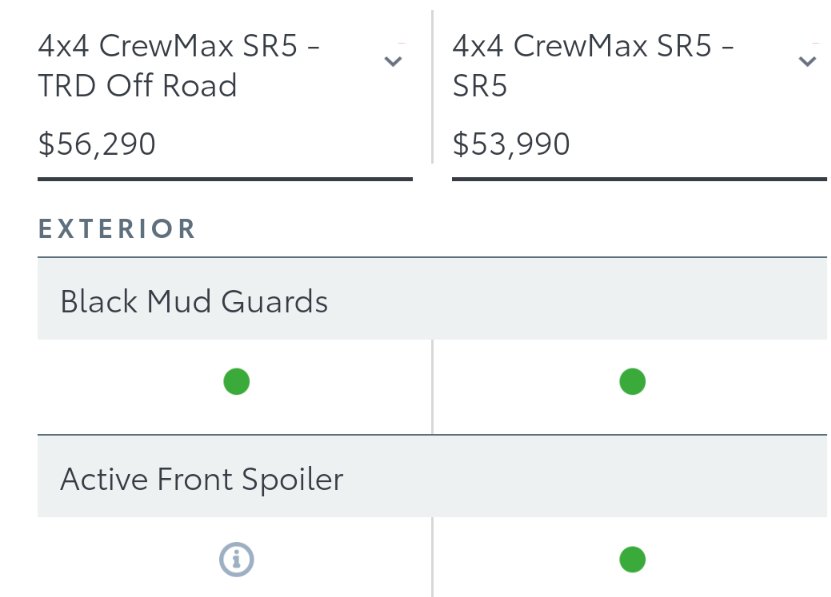
Task: Select the $56,290 price text
Action: pos(97,144)
